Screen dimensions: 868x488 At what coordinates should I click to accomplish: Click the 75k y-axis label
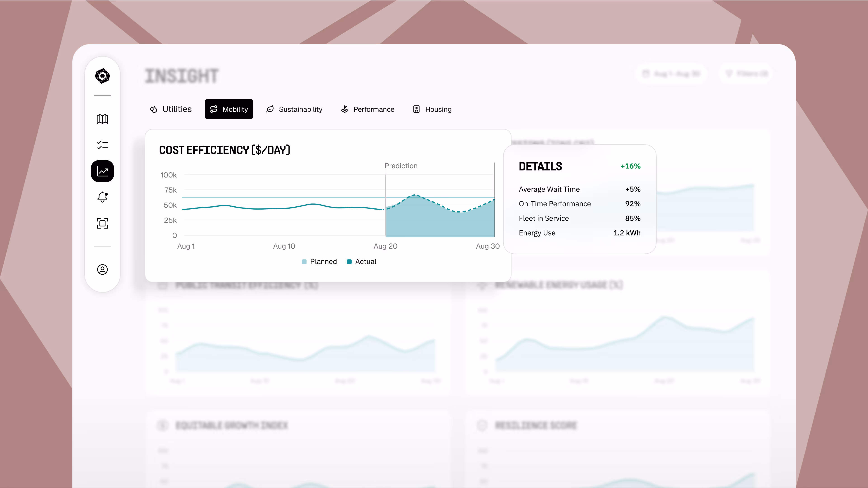[x=170, y=190]
